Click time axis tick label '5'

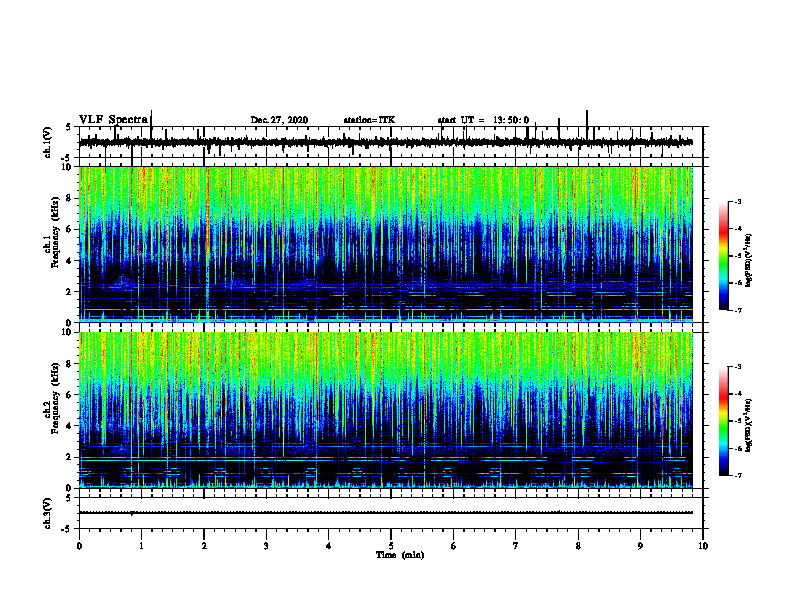(x=391, y=546)
